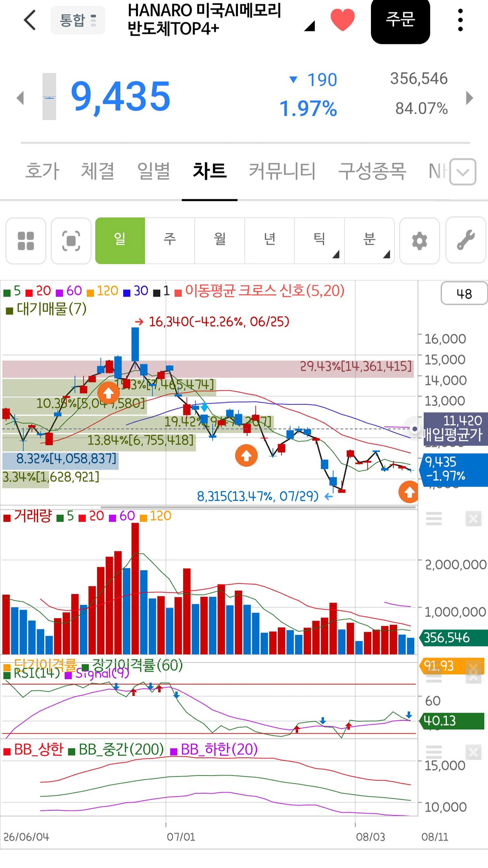
Task: Select the 차트 tab
Action: (x=209, y=171)
